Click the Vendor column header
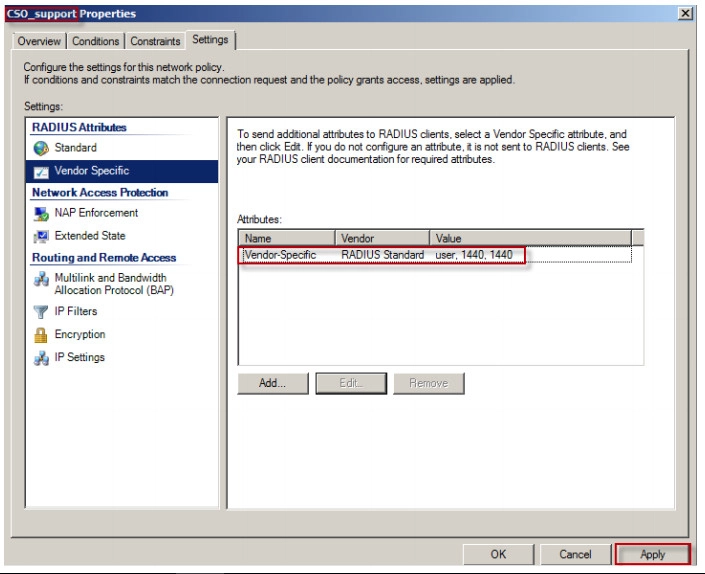 (x=381, y=238)
